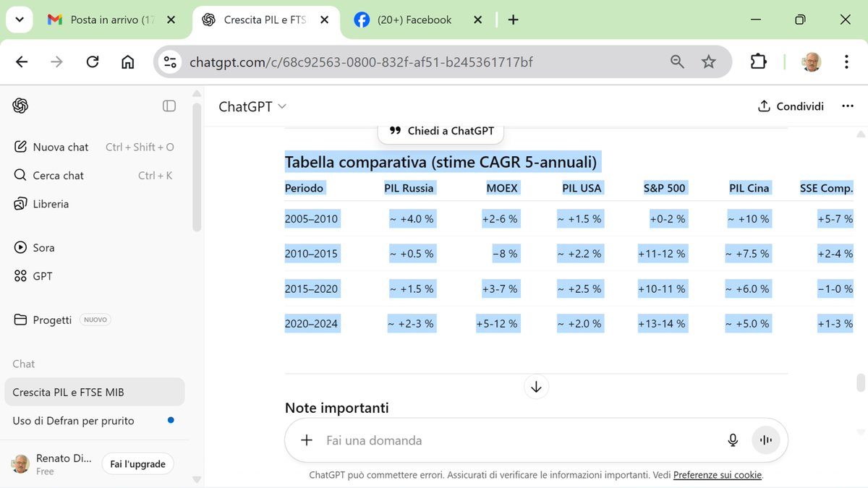
Task: Close the Facebook tab
Action: (x=478, y=20)
